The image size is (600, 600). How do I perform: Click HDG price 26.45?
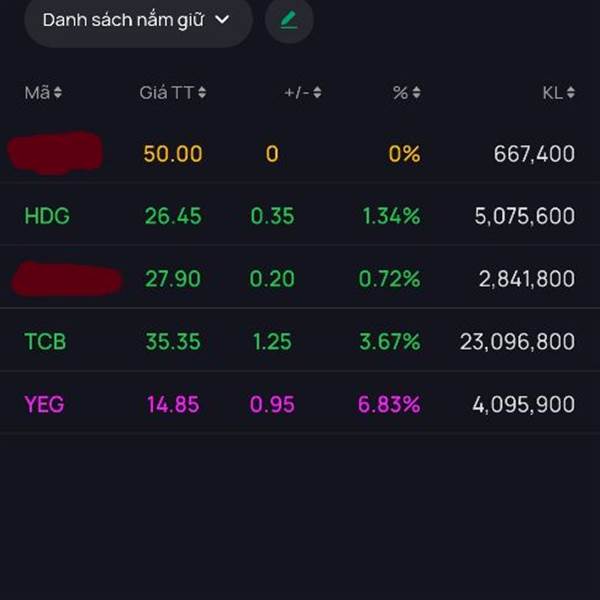coord(173,216)
